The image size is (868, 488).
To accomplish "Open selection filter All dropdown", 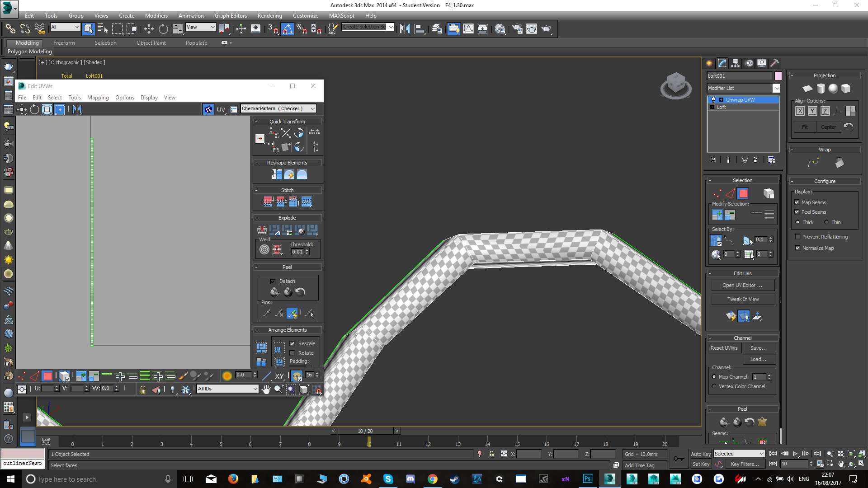I will (65, 27).
